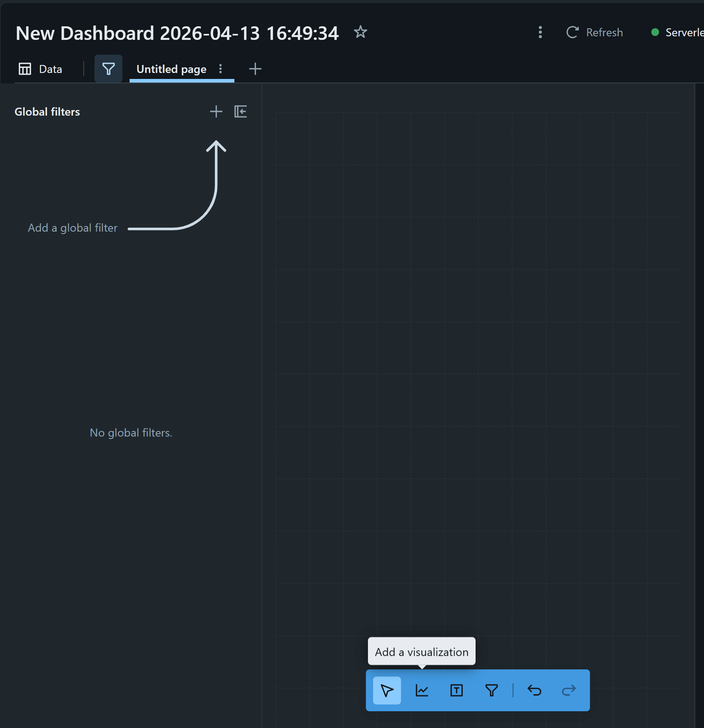Add a global filter using the plus icon
This screenshot has width=704, height=728.
point(216,112)
